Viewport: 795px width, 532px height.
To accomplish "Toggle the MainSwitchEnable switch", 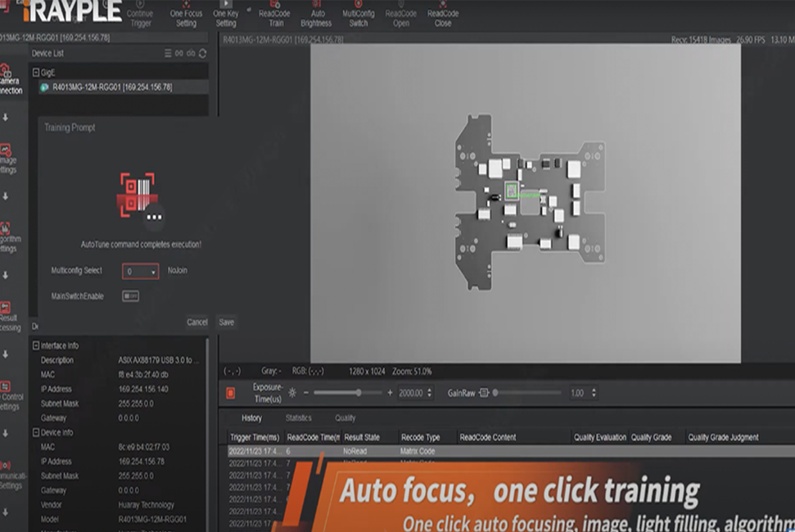I will [x=130, y=296].
